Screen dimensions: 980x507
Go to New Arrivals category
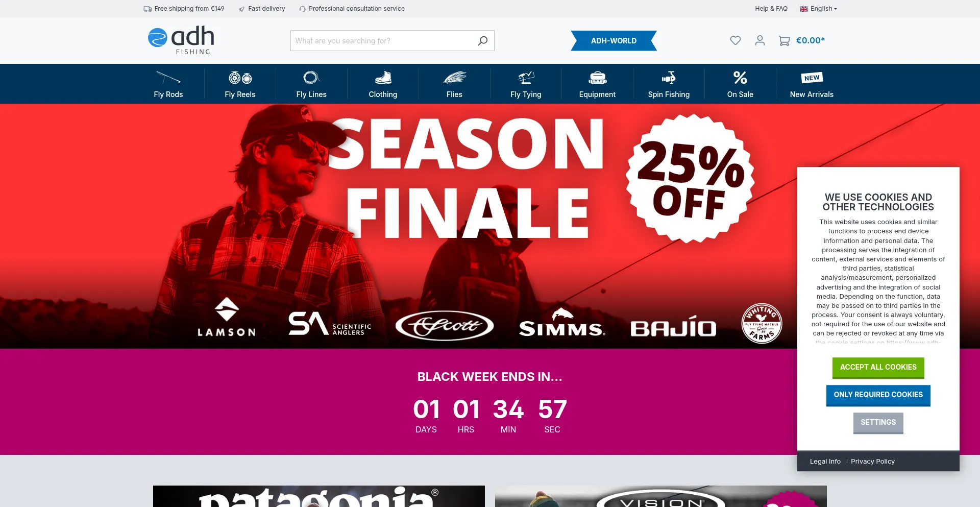click(x=812, y=84)
